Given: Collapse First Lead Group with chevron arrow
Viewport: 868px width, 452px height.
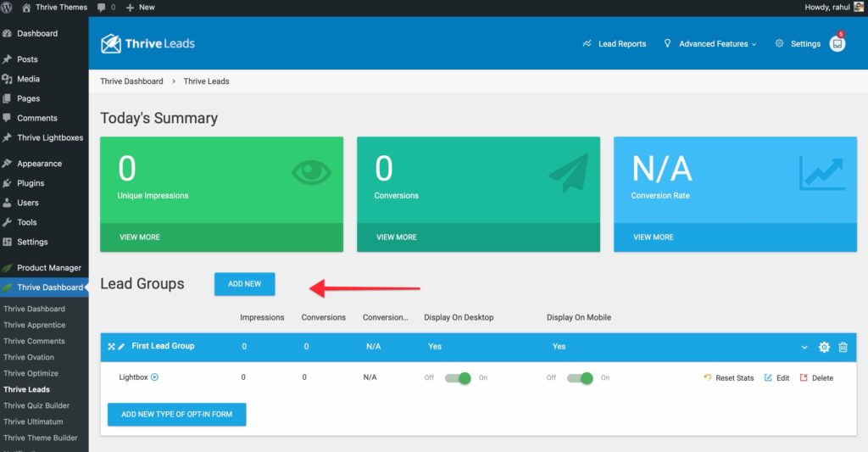Looking at the screenshot, I should pos(804,347).
